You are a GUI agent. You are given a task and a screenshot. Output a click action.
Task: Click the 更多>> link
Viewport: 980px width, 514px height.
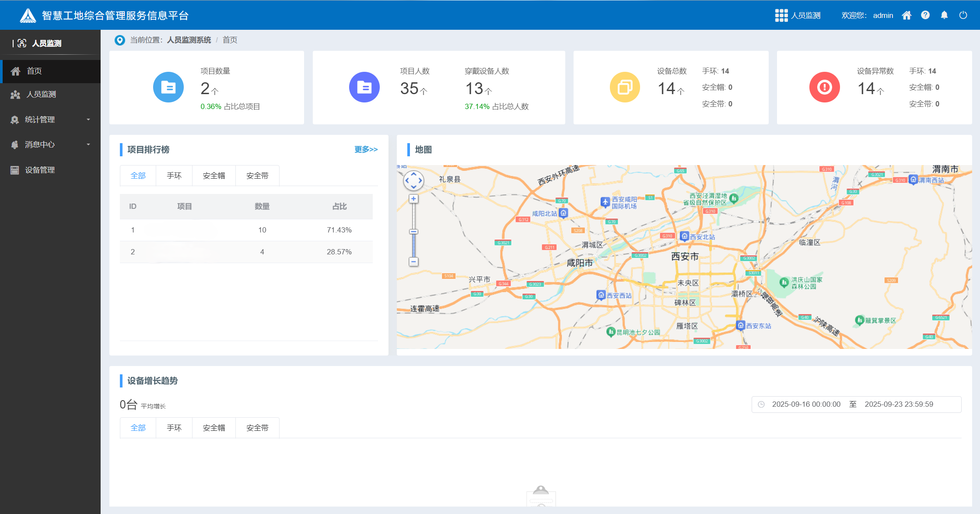coord(366,149)
